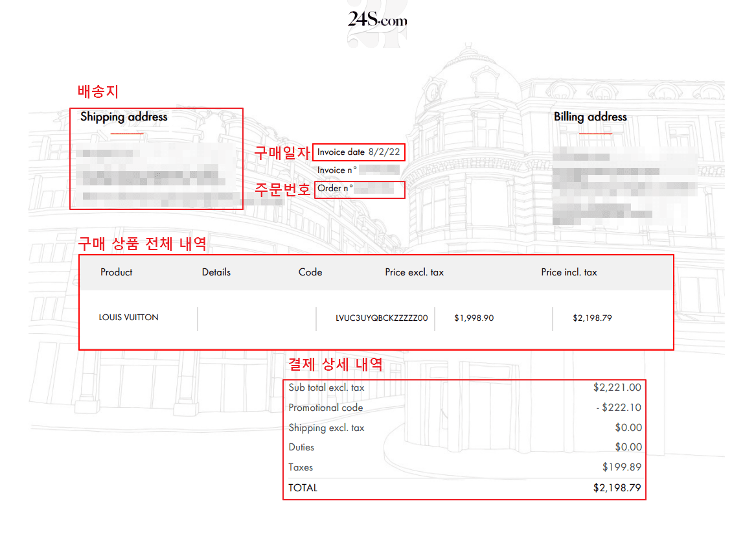Screen dimensions: 756x536
Task: Select the Billing address heading
Action: (590, 117)
